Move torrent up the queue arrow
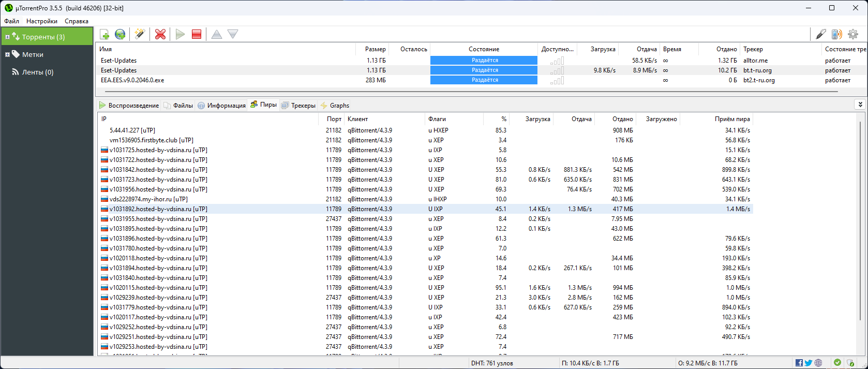The height and width of the screenshot is (369, 868). tap(217, 34)
